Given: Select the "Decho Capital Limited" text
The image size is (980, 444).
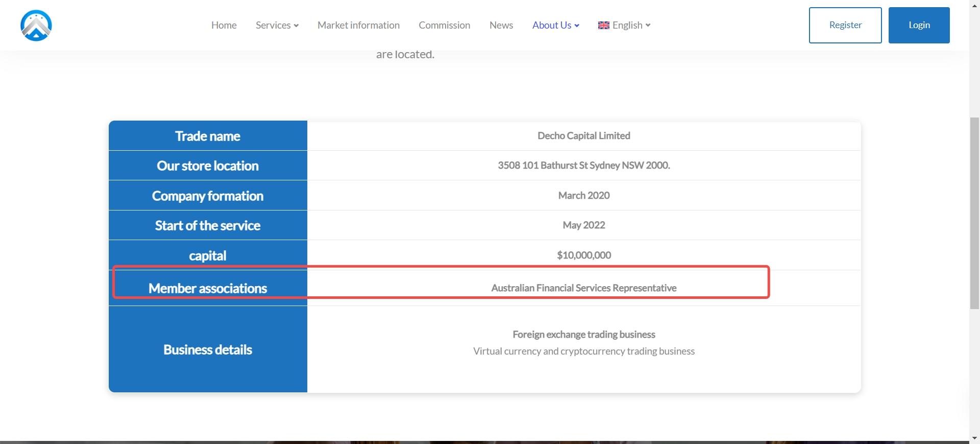Looking at the screenshot, I should coord(584,135).
